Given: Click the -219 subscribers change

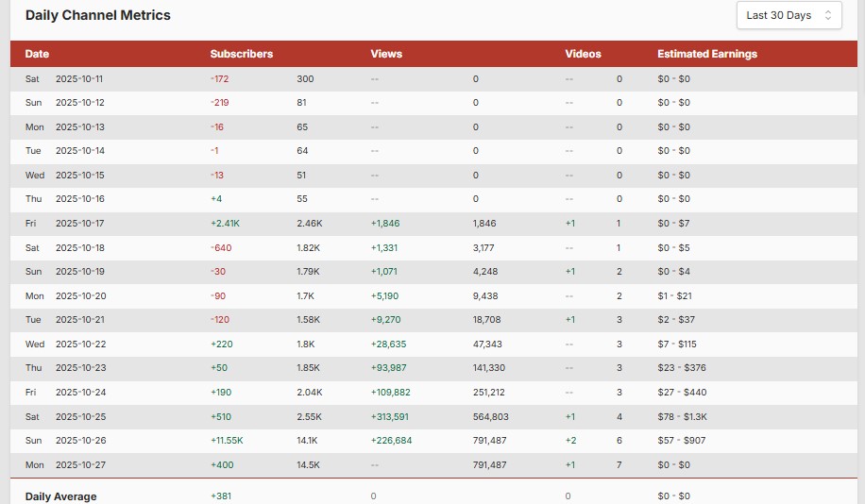Looking at the screenshot, I should [x=220, y=103].
